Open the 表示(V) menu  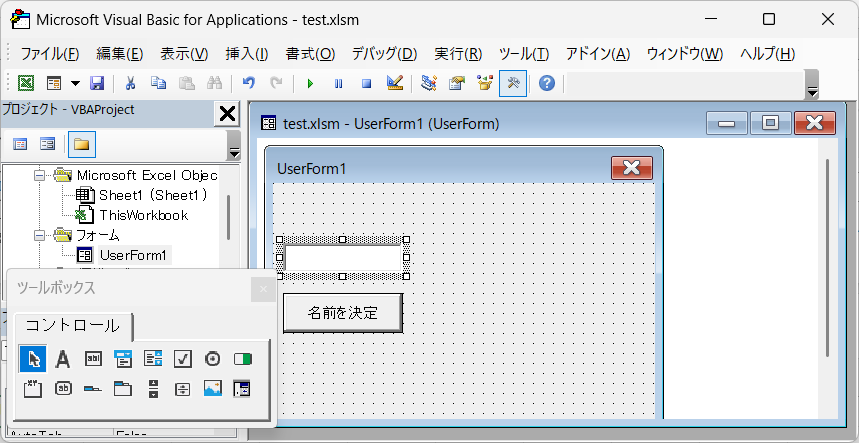[x=184, y=54]
